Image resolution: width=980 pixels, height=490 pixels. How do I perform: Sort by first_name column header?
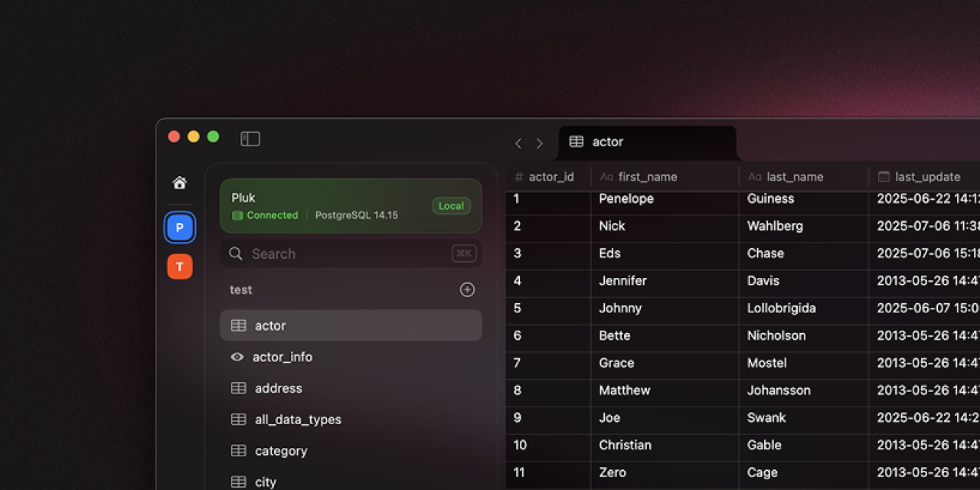click(665, 177)
